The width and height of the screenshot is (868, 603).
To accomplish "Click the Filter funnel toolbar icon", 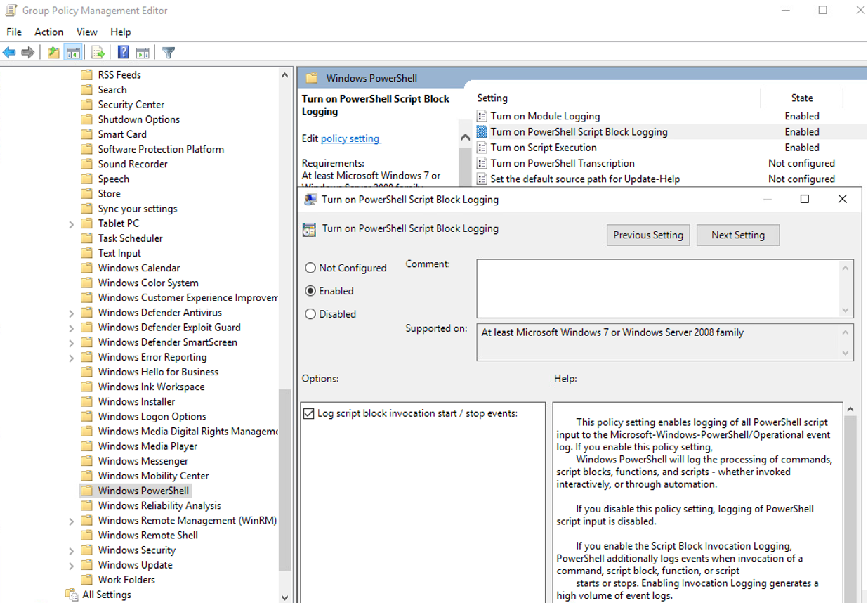I will 169,53.
